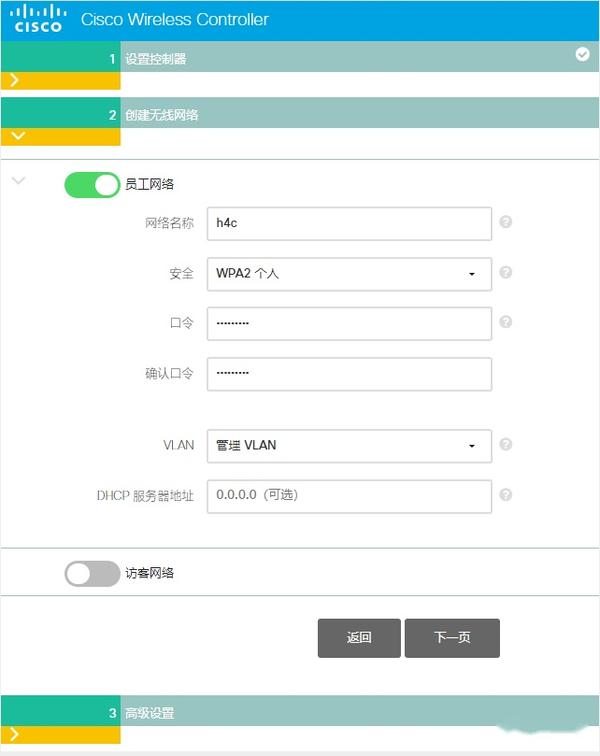Viewport: 600px width, 756px height.
Task: Click the 返回 button
Action: 359,638
